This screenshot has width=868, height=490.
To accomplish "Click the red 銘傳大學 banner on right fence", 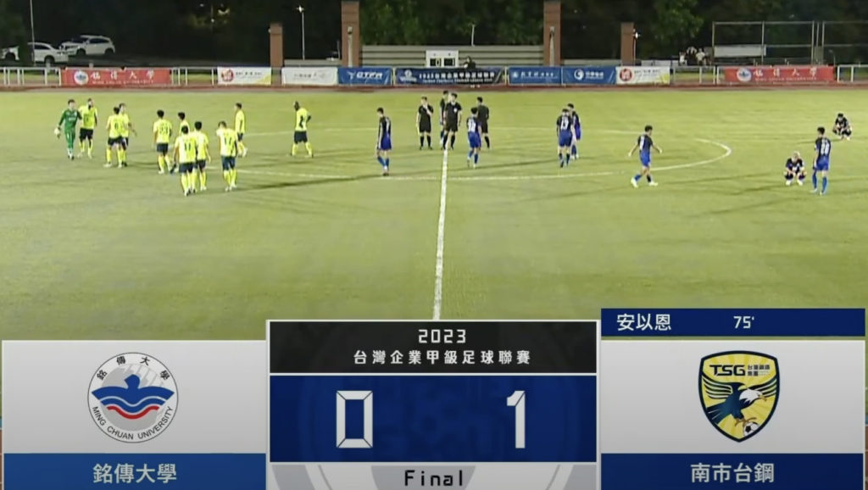I will (x=779, y=75).
